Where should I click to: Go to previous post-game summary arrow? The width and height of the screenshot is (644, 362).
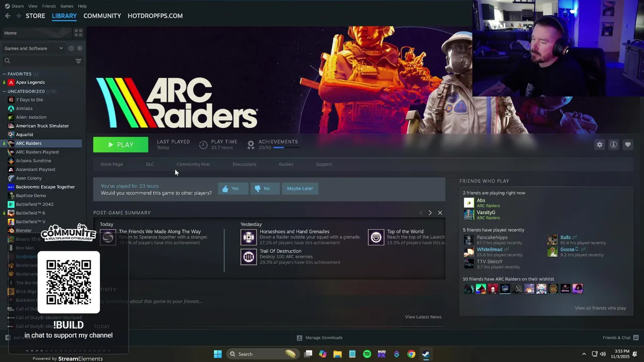coord(421,213)
